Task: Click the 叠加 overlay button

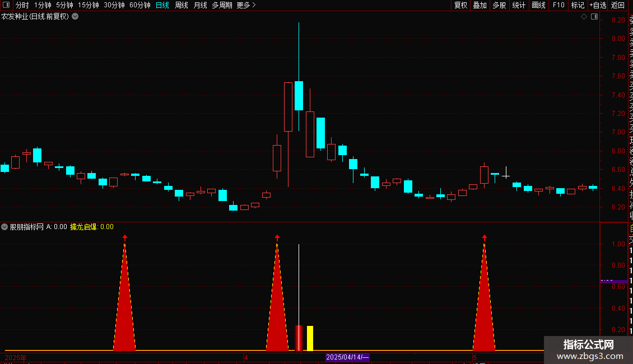Action: [480, 5]
